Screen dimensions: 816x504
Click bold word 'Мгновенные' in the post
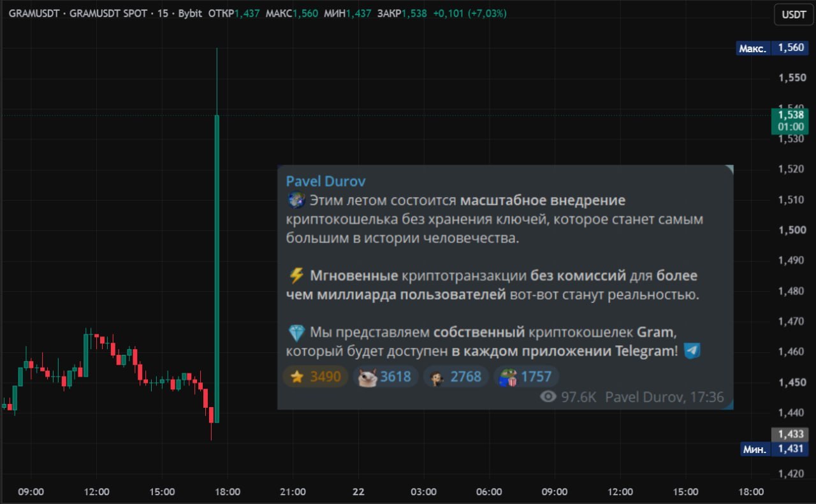click(354, 276)
